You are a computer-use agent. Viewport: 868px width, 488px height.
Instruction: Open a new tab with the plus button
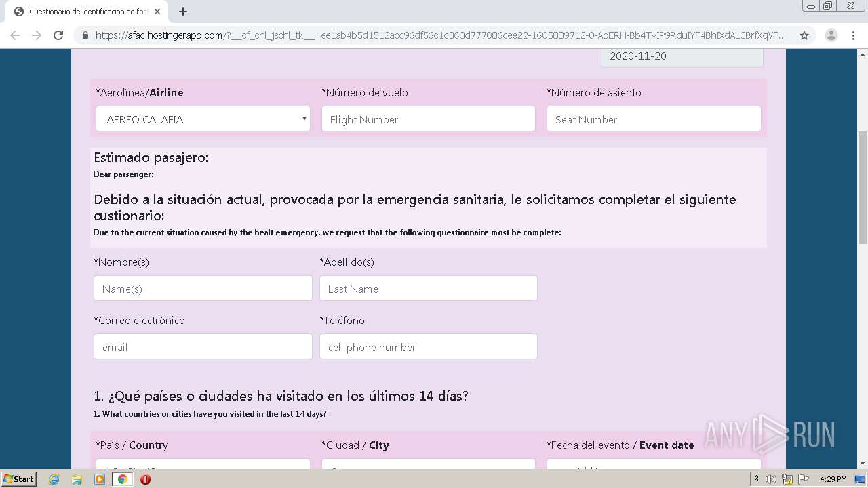tap(183, 12)
